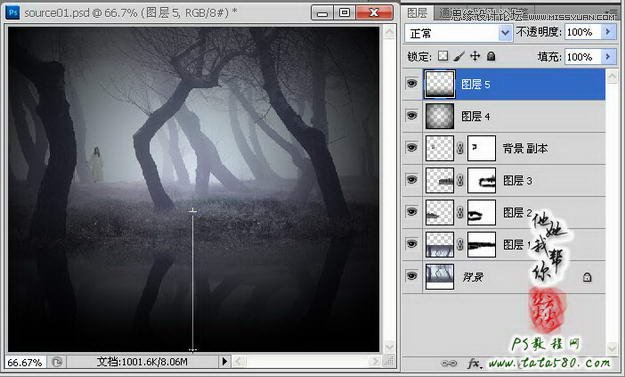The image size is (625, 377).
Task: Click canvas vertical scrollbar down arrow
Action: point(389,346)
